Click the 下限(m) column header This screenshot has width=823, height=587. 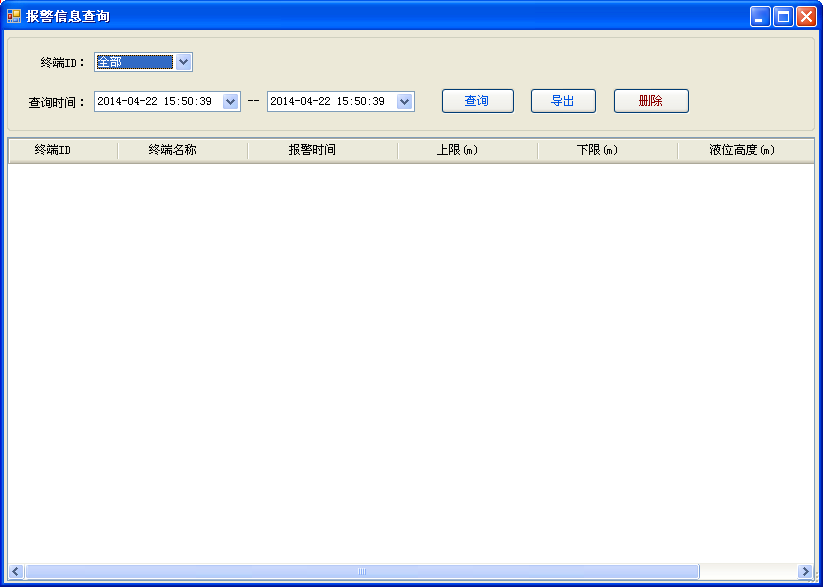point(607,150)
